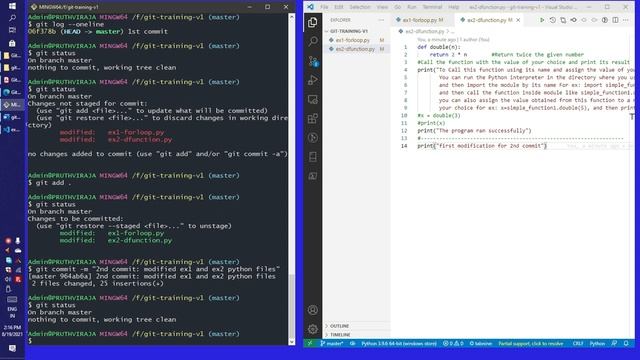Click the split editor icon
The image size is (640, 360).
pyautogui.click(x=615, y=20)
